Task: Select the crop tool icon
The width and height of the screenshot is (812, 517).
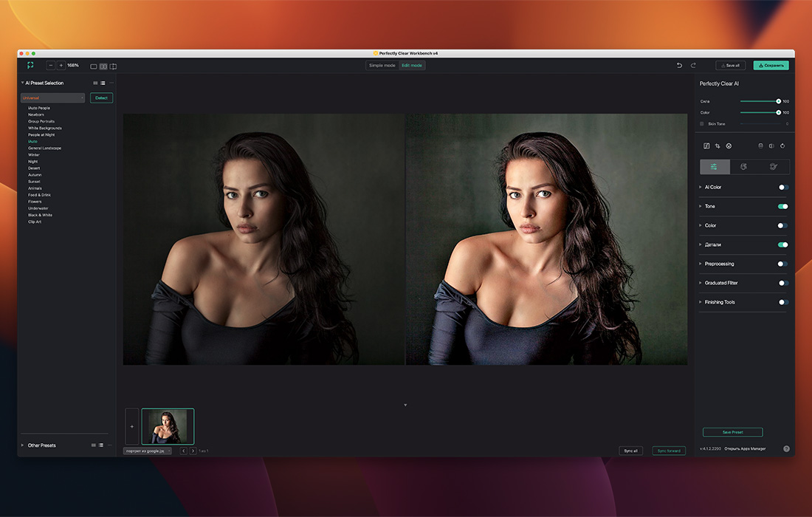Action: [718, 146]
